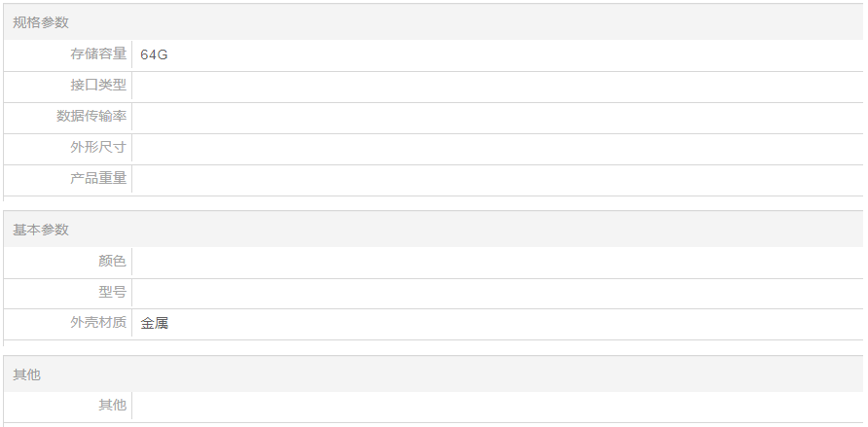Click the 存储容量 field showing 64G
Image resolution: width=868 pixels, height=427 pixels.
(x=496, y=54)
